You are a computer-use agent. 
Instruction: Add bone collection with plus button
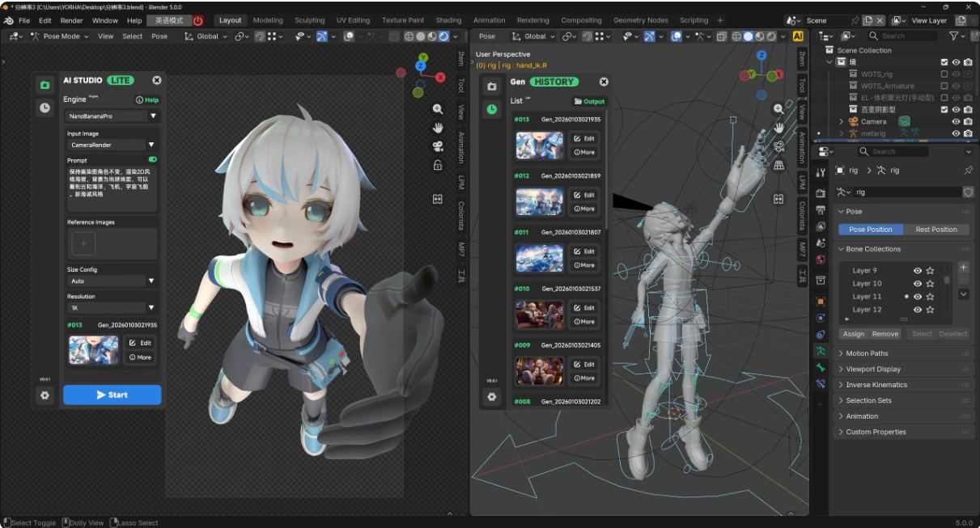tap(963, 267)
